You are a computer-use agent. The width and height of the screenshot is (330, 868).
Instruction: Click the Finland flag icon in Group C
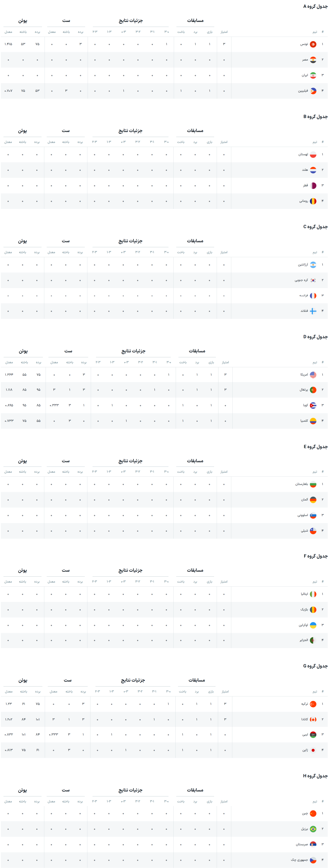coord(313,311)
